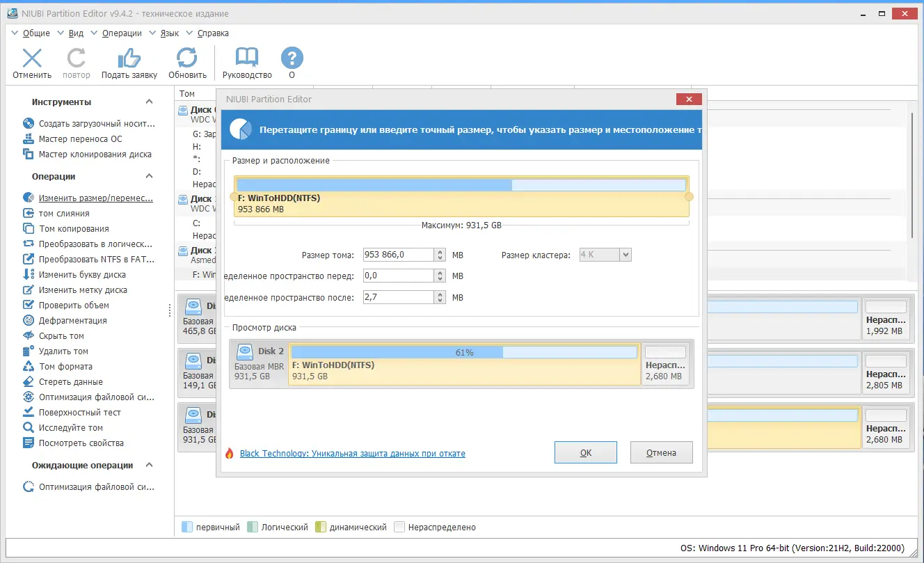Select the 2,805 MB unallocated block in main window
This screenshot has width=924, height=563.
coord(886,373)
